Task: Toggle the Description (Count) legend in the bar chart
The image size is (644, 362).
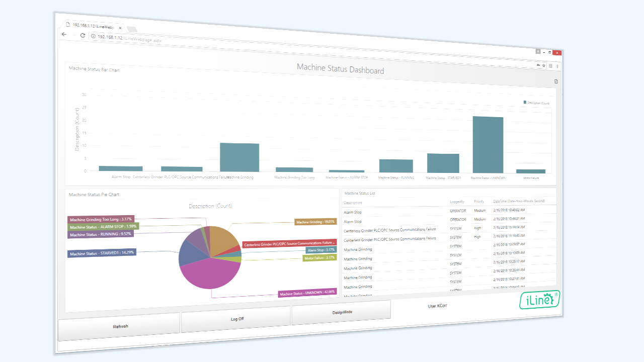Action: click(536, 102)
